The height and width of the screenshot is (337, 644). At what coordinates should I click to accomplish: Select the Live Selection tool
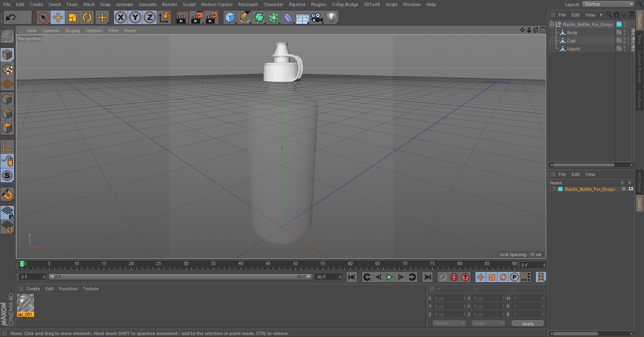pos(43,17)
